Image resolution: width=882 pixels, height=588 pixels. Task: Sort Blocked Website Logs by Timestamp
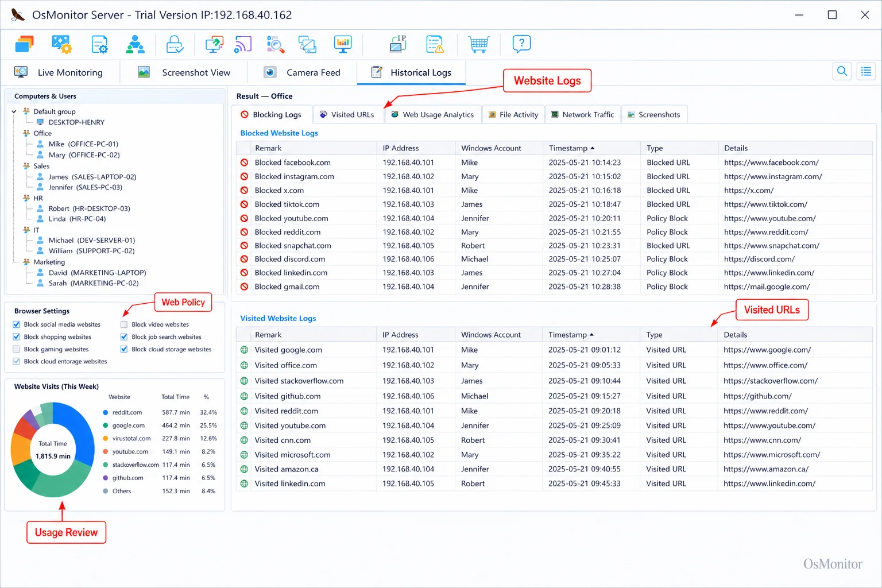571,148
